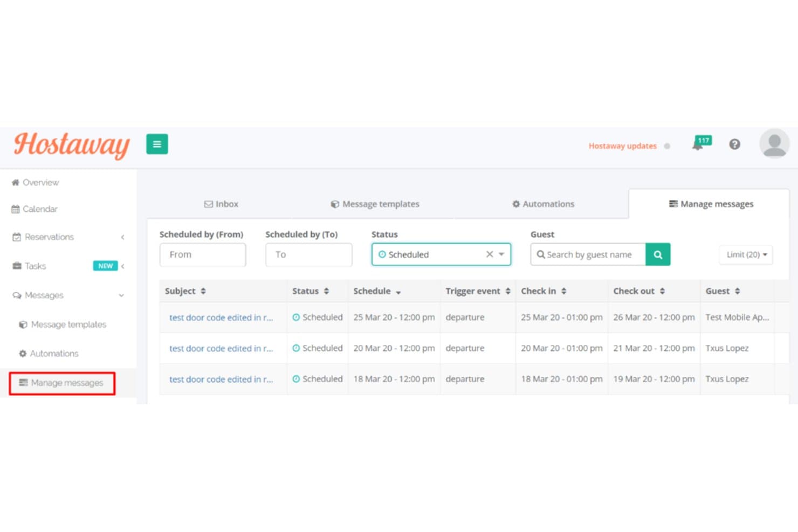The width and height of the screenshot is (798, 532).
Task: Click the Hostaway logo
Action: point(72,145)
